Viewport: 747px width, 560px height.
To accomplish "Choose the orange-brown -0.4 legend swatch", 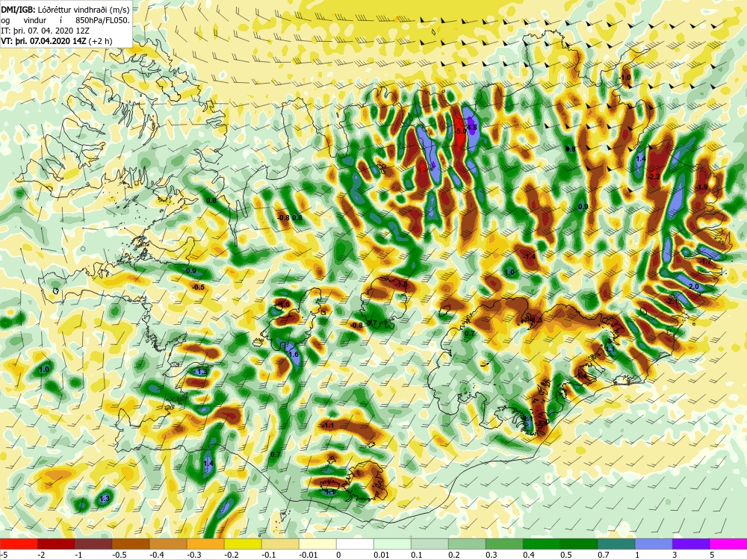I will (x=168, y=544).
